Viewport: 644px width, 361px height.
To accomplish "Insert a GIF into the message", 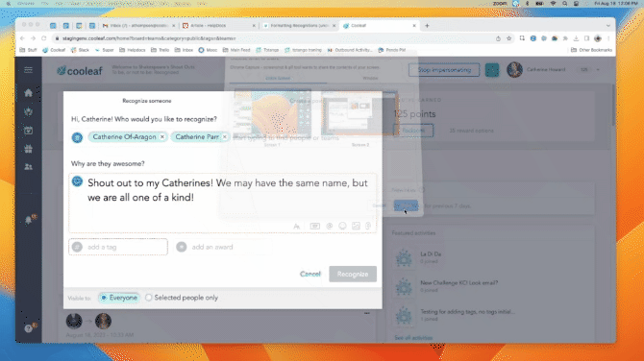I will 314,226.
